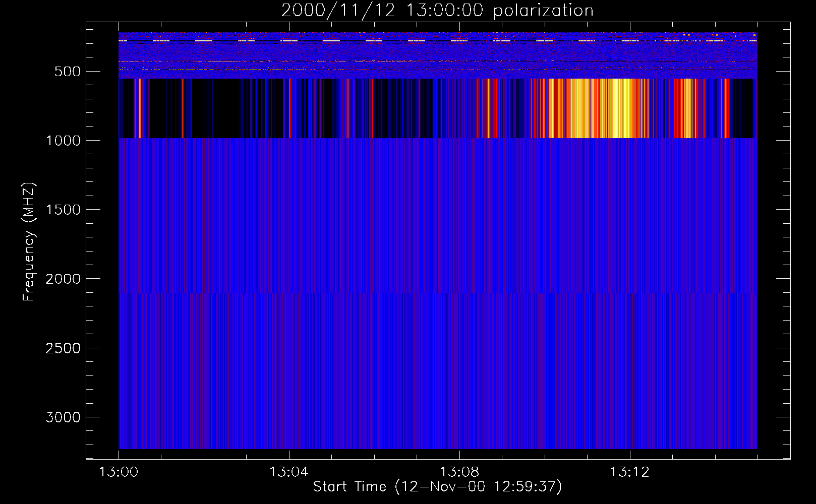Click the plot title '2000/11/12 13:00:00 polarization'
This screenshot has width=816, height=504.
click(437, 11)
